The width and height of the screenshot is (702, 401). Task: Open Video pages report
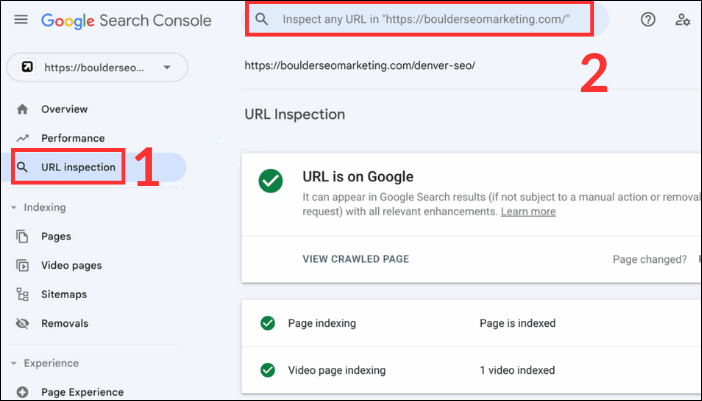click(x=72, y=265)
